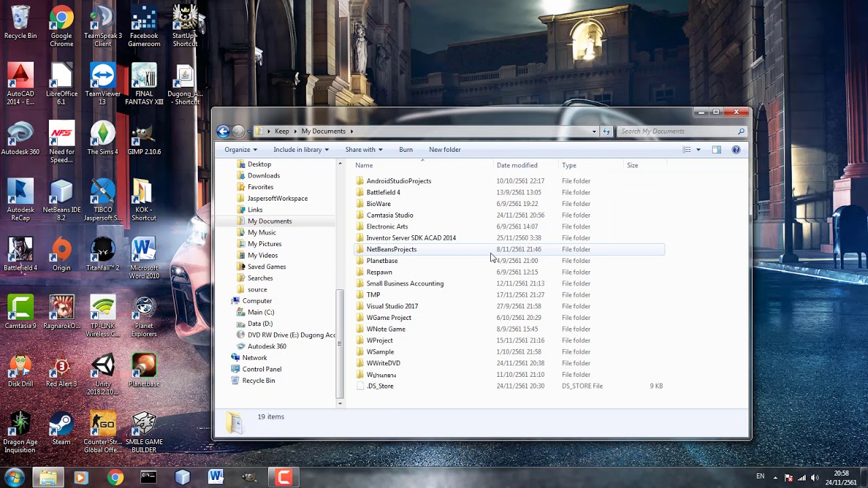Open Facebook Gameroom desktop icon

pos(144,27)
